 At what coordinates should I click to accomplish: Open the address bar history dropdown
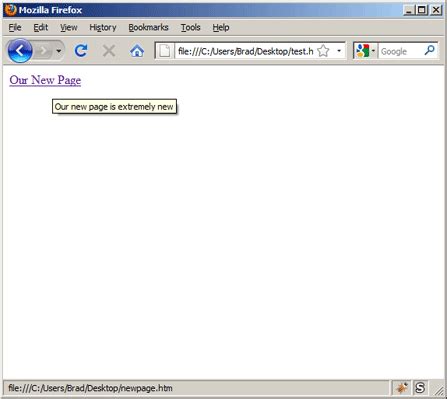(339, 51)
